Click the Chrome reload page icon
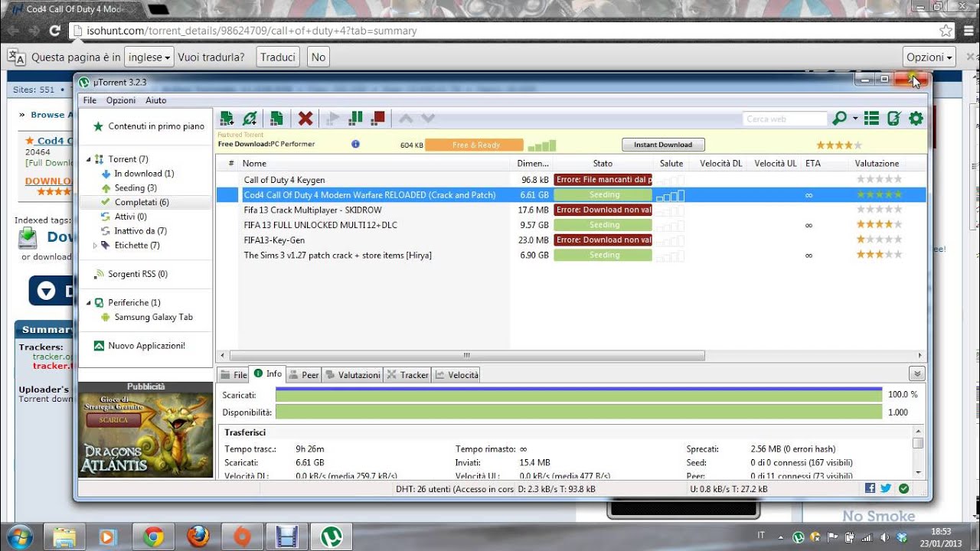This screenshot has height=551, width=980. (x=54, y=31)
